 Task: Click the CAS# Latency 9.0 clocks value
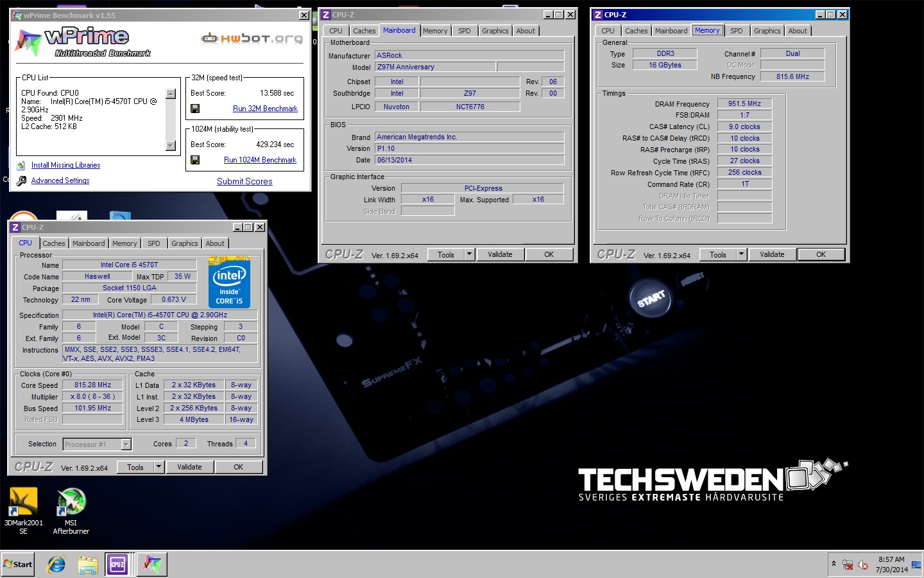[744, 127]
